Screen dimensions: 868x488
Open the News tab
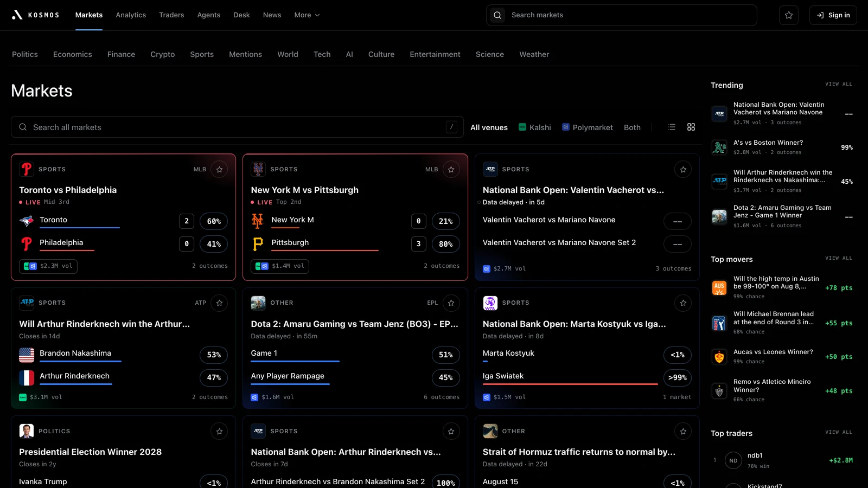(x=272, y=15)
